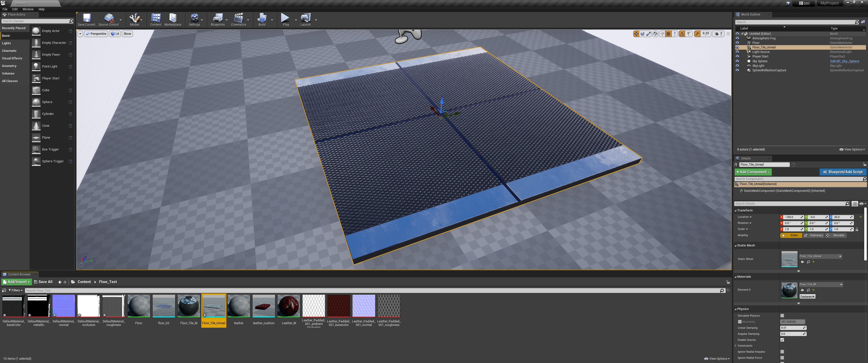868x363 pixels.
Task: Select the Light Source row in Outliner
Action: [800, 52]
